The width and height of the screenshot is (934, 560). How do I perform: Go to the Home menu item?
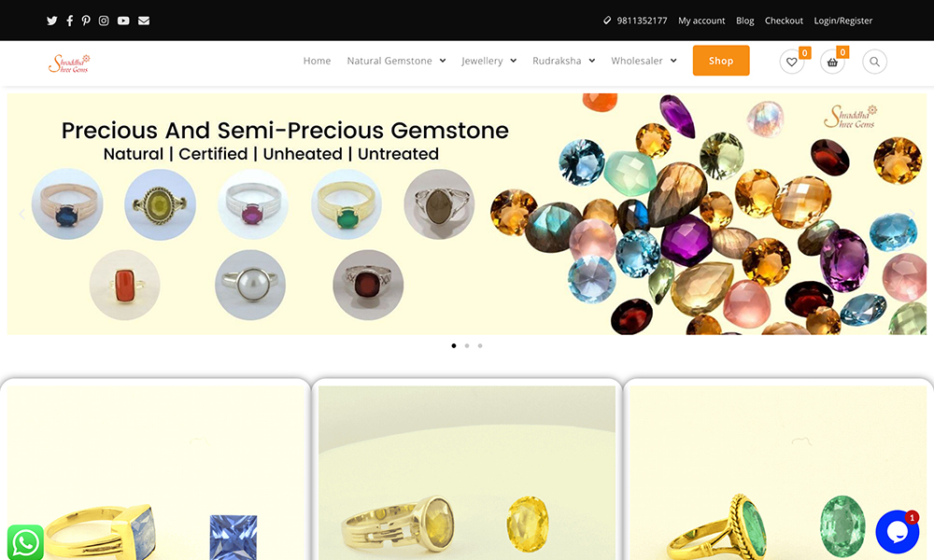tap(317, 61)
